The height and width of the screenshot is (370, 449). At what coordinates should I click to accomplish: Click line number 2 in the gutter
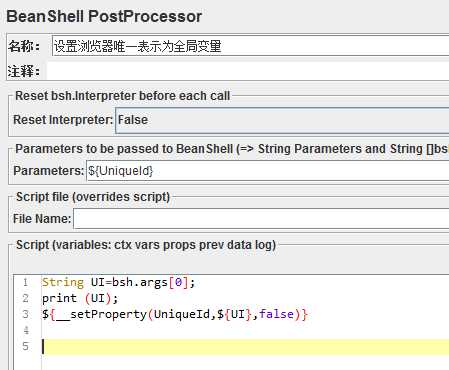25,298
